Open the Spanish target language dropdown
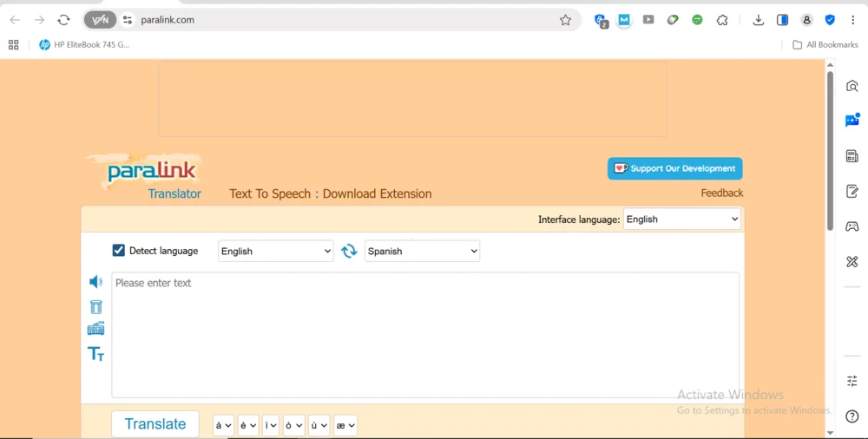 pos(422,251)
